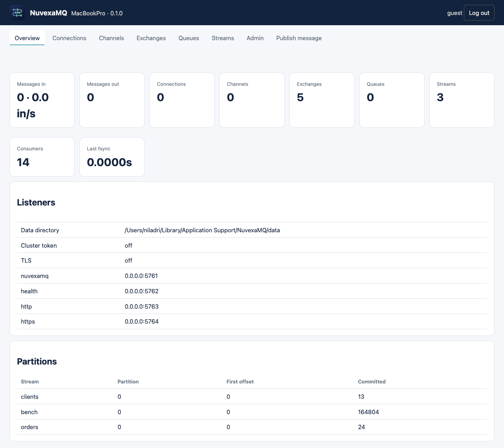504x448 pixels.
Task: Select the Messages out stat card
Action: pos(112,100)
